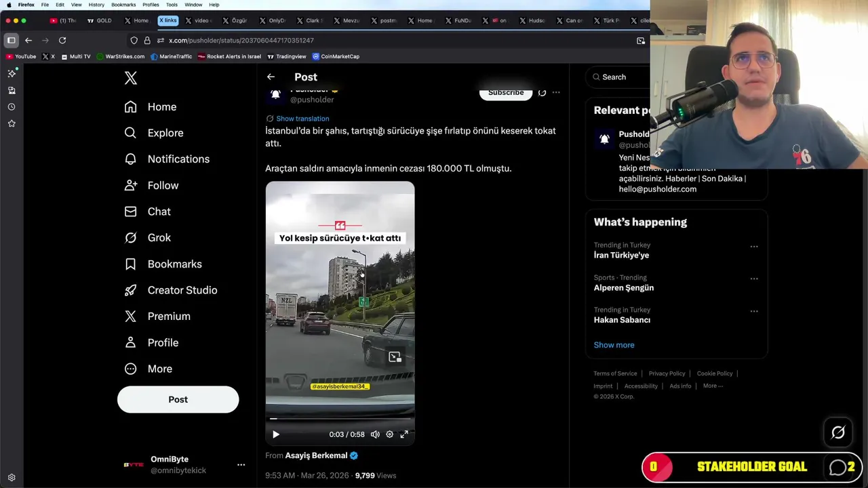Click the back arrow next to Post
Screen dimensions: 868x488
(271, 77)
